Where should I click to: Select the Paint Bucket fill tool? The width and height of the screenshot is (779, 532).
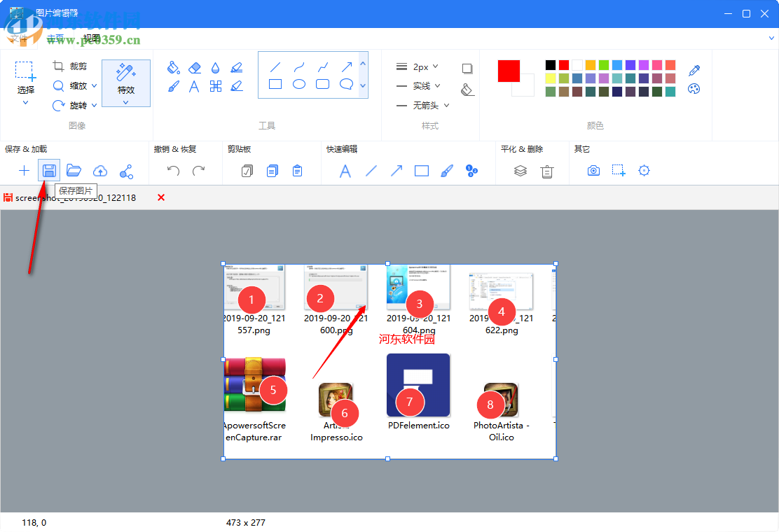[174, 68]
